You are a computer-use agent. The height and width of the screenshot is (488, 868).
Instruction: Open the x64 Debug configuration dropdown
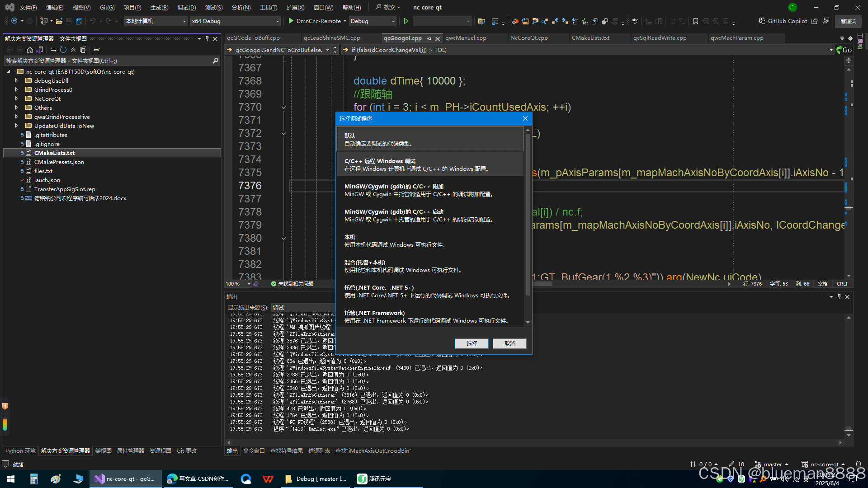[x=277, y=21]
